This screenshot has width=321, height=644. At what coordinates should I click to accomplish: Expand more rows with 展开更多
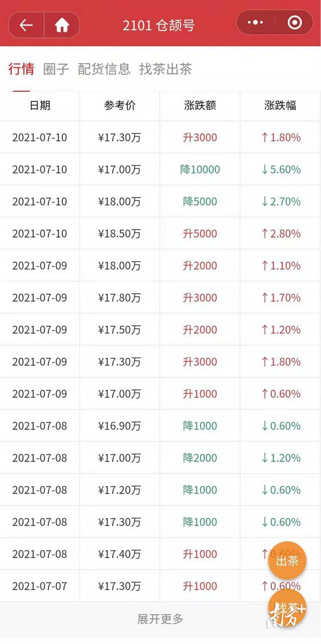click(x=160, y=619)
